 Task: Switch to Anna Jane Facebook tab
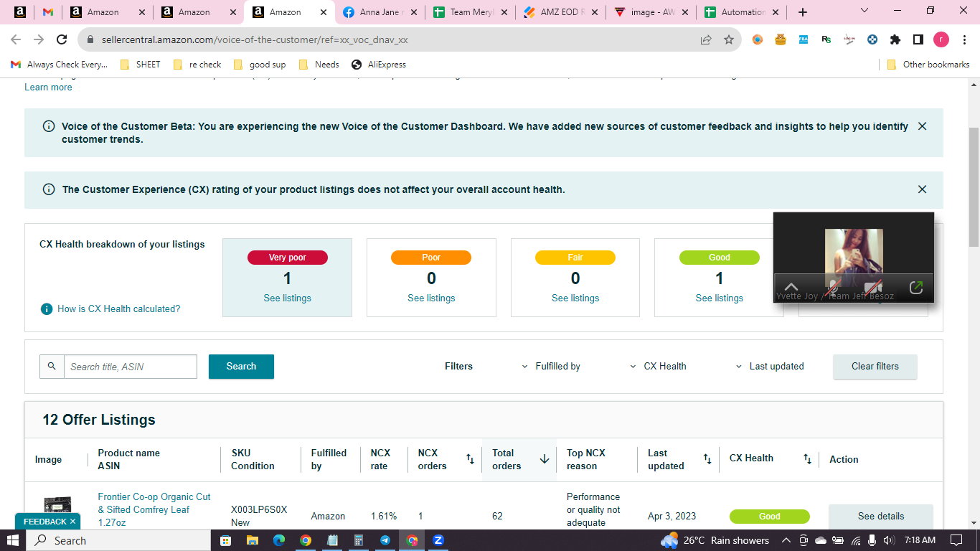click(380, 12)
